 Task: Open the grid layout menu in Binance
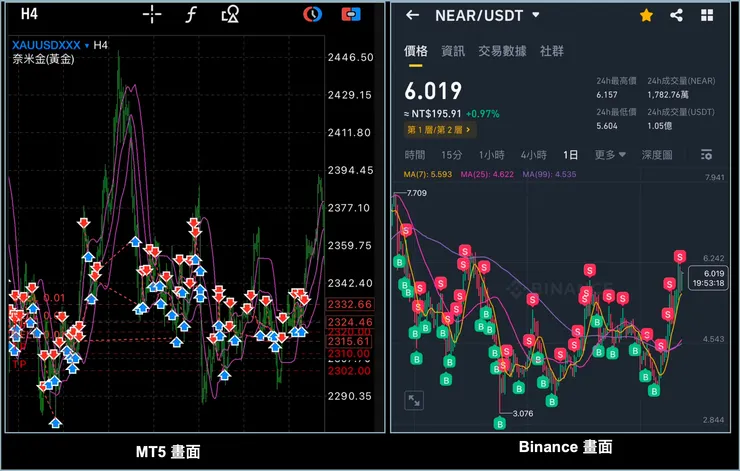tap(707, 15)
